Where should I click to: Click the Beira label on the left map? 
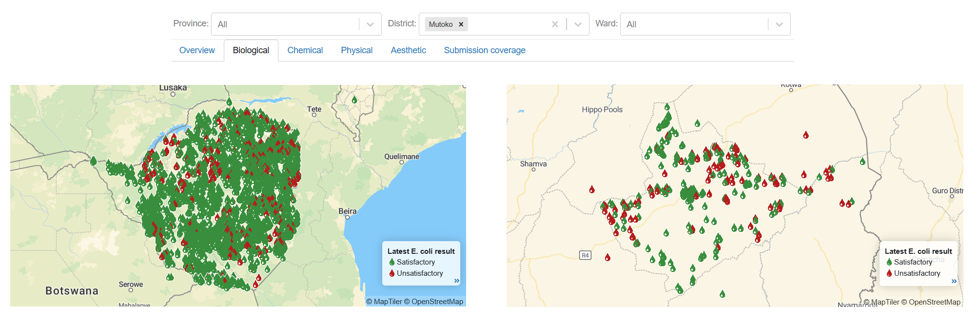click(348, 211)
